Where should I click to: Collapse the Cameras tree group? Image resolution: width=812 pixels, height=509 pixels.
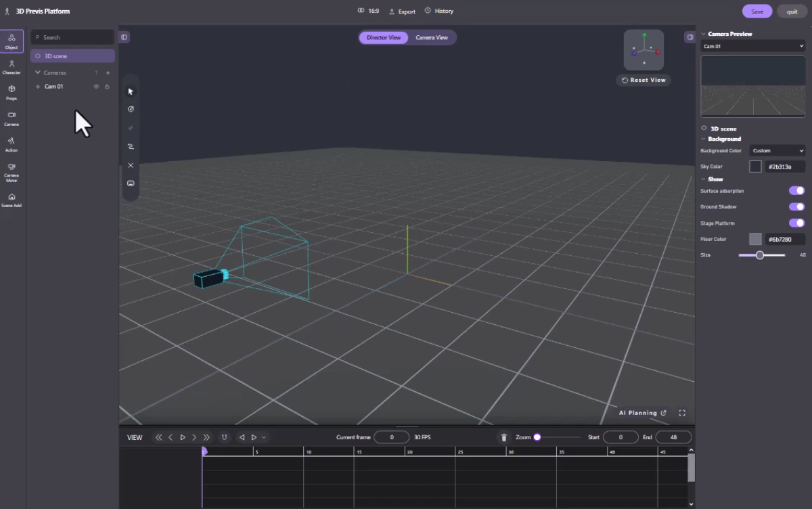point(38,72)
